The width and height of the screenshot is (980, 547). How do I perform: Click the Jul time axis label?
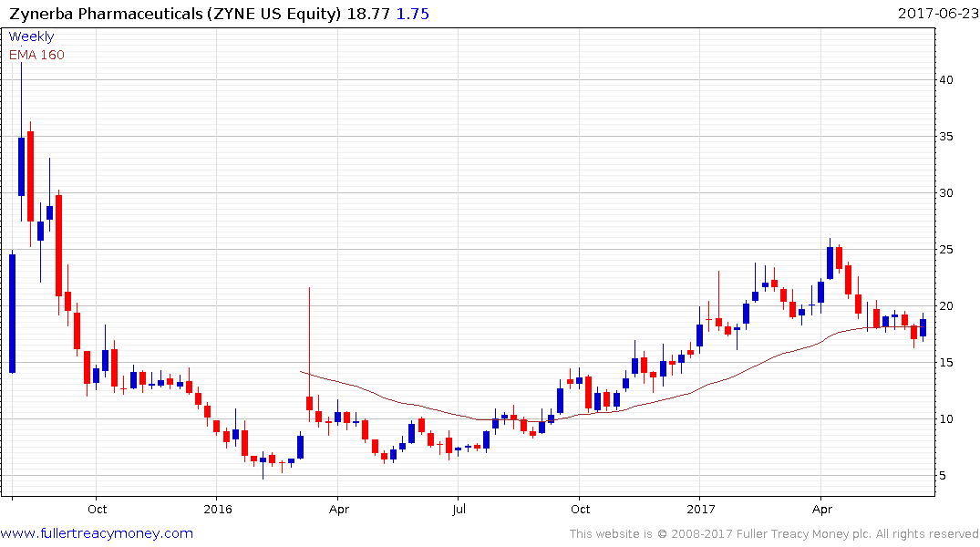pos(459,509)
